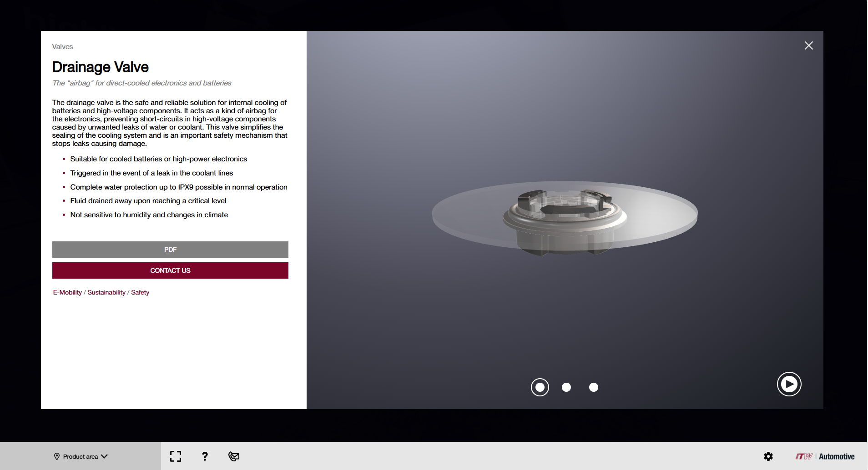Follow the Sustainability tag link
This screenshot has width=868, height=470.
[x=106, y=292]
